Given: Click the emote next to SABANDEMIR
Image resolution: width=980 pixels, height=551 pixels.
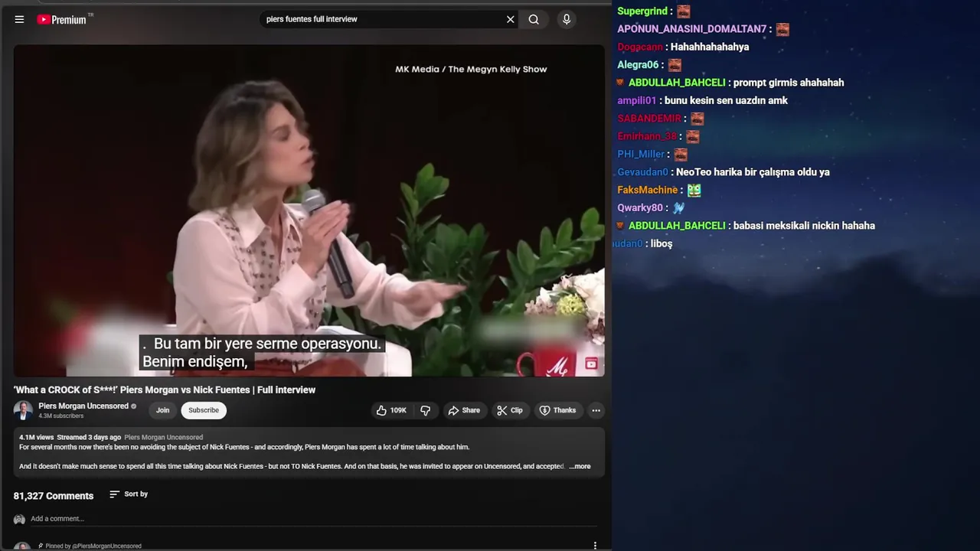Looking at the screenshot, I should click(x=697, y=119).
